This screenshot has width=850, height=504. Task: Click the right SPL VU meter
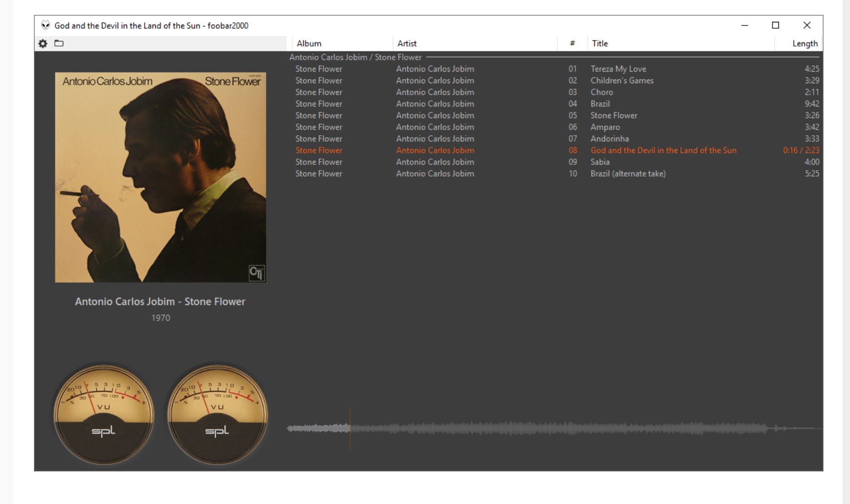217,414
